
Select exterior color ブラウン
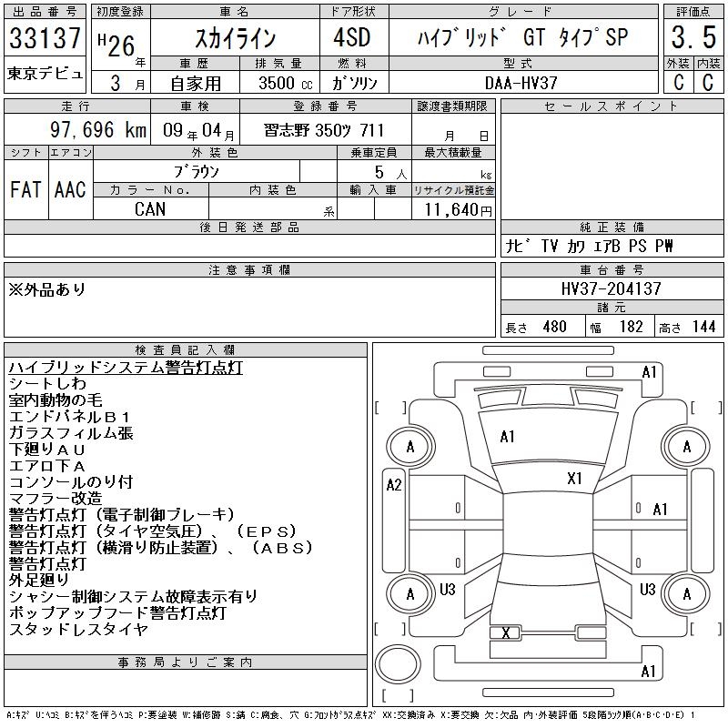pos(196,171)
